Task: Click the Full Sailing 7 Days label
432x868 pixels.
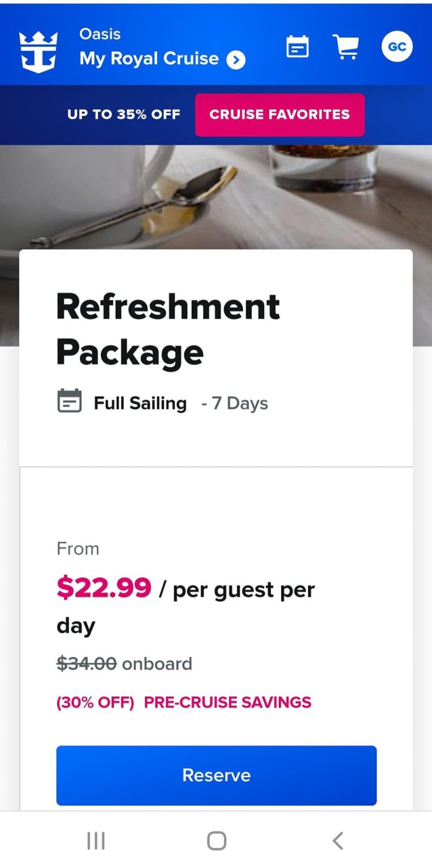Action: 170,402
